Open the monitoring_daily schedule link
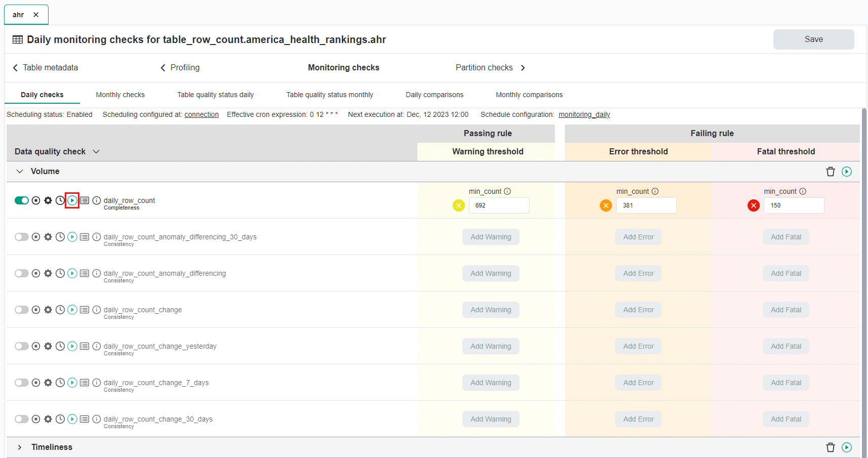868x458 pixels. click(584, 115)
